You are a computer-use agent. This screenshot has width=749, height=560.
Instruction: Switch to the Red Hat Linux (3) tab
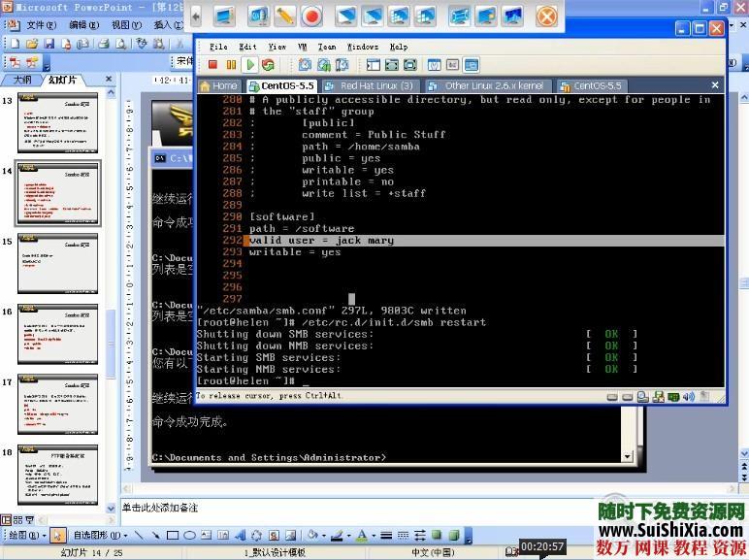tap(371, 86)
